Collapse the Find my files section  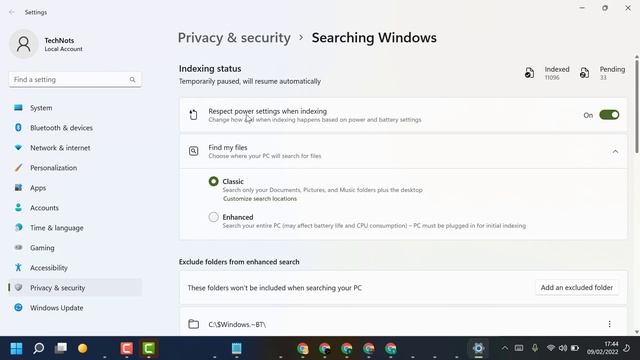pyautogui.click(x=615, y=151)
